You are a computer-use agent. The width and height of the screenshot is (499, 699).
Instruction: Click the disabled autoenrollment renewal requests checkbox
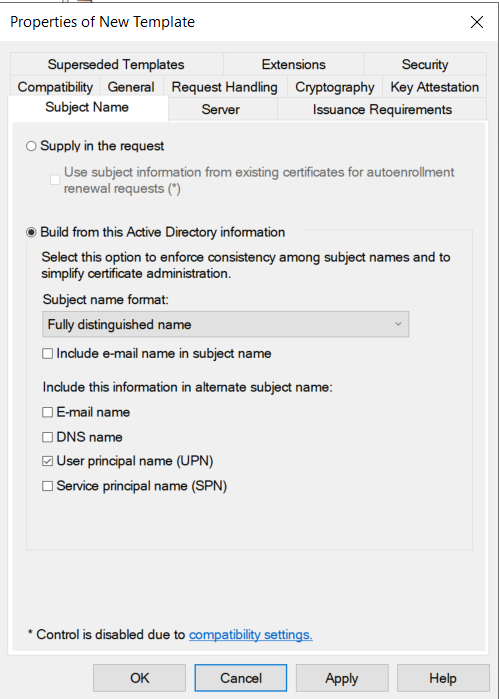point(55,180)
